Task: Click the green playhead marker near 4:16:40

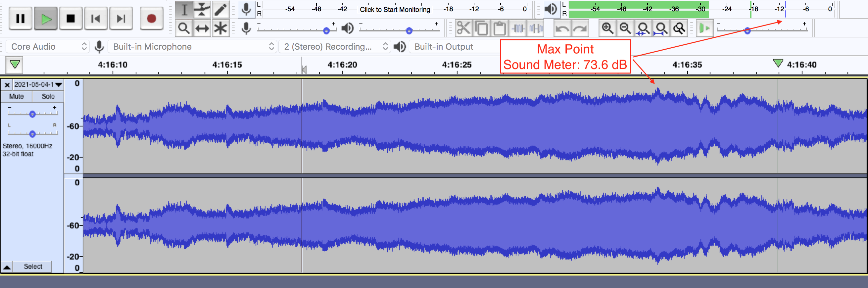Action: tap(778, 63)
